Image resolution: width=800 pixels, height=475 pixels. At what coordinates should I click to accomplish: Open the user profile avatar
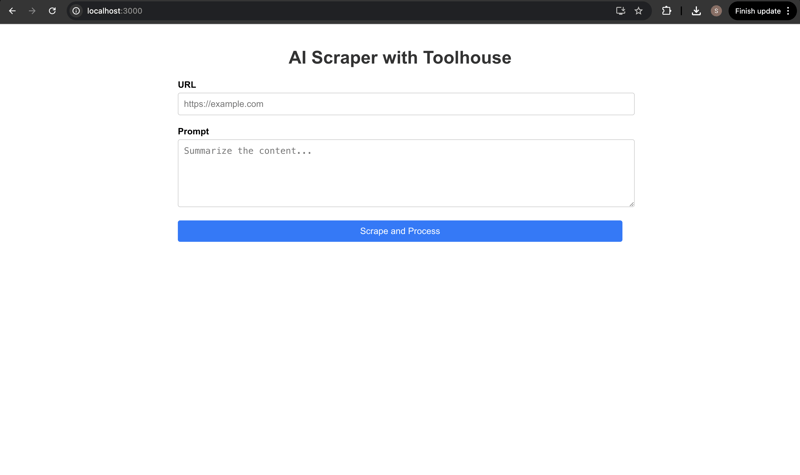coord(716,11)
